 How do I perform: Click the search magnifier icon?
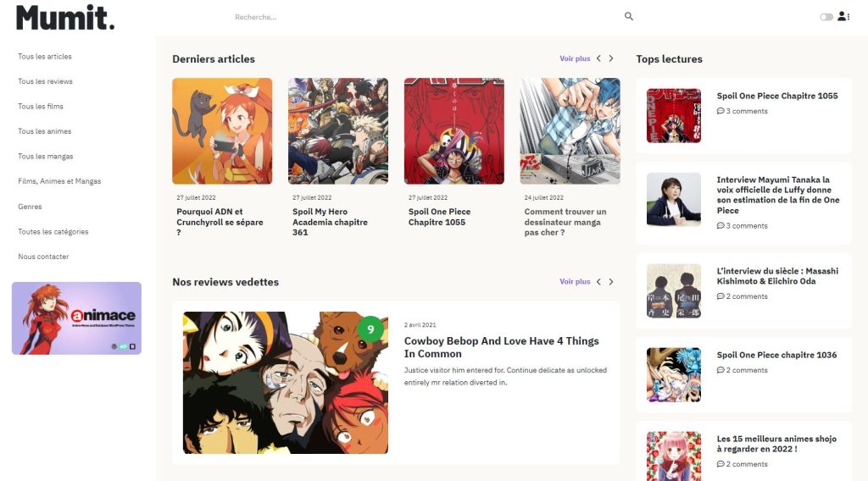click(629, 17)
